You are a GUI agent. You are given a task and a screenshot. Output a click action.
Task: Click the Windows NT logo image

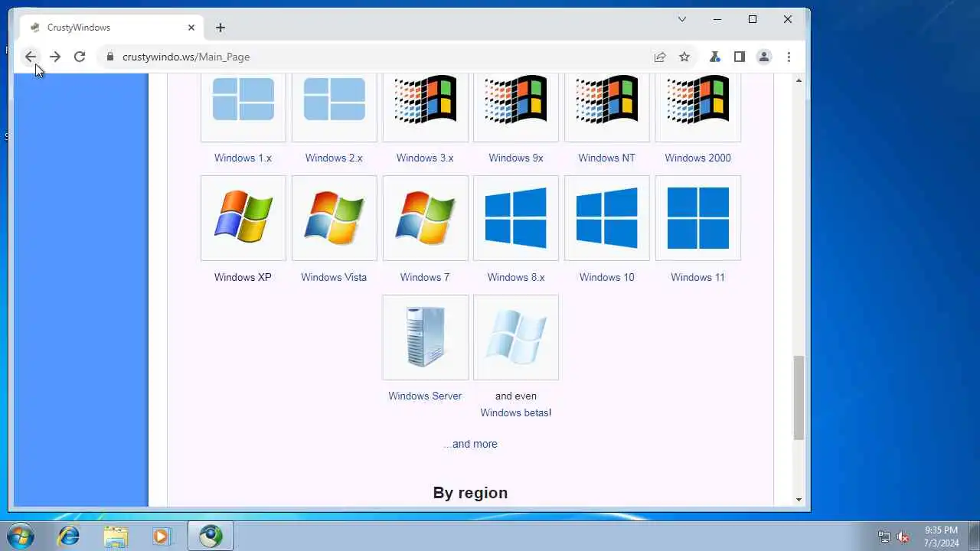click(x=607, y=99)
